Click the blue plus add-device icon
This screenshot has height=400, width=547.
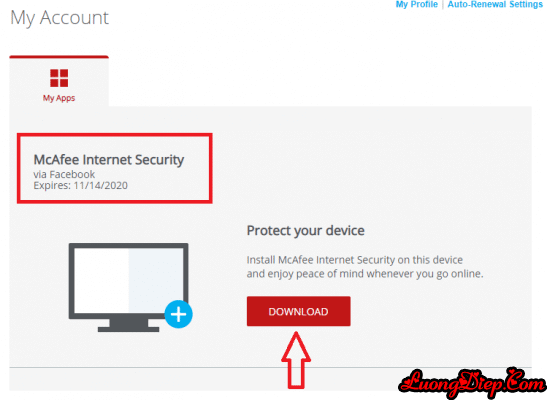[178, 314]
